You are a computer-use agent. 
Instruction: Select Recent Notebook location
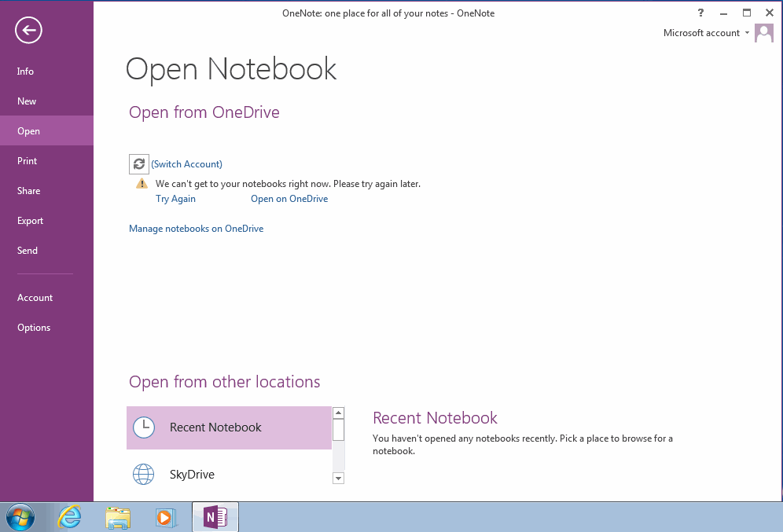click(229, 427)
